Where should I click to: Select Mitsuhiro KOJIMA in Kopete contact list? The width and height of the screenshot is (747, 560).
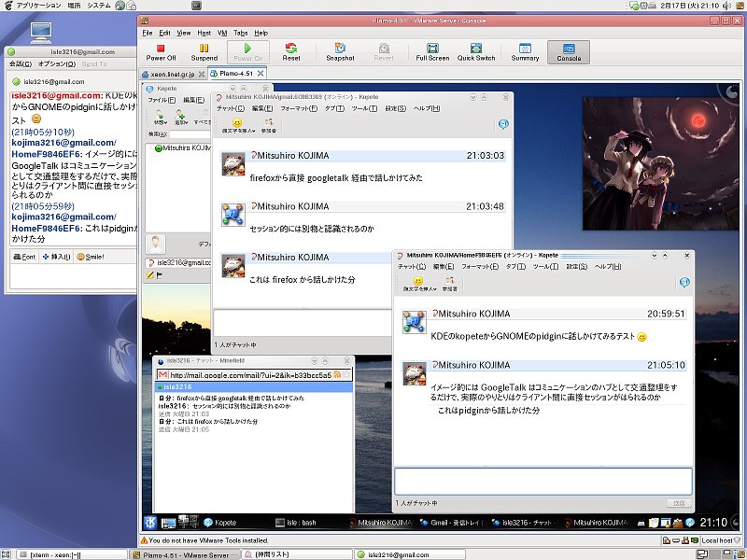click(x=182, y=148)
